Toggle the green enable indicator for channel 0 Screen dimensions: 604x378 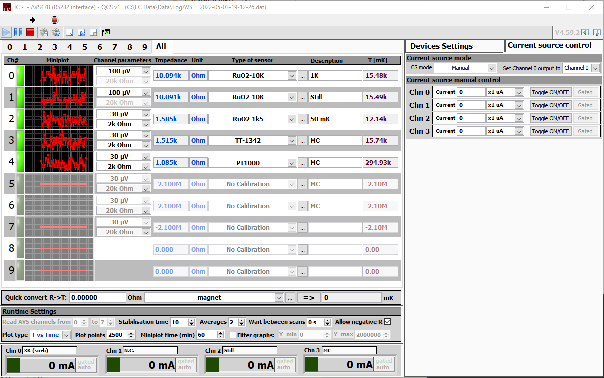(x=20, y=76)
